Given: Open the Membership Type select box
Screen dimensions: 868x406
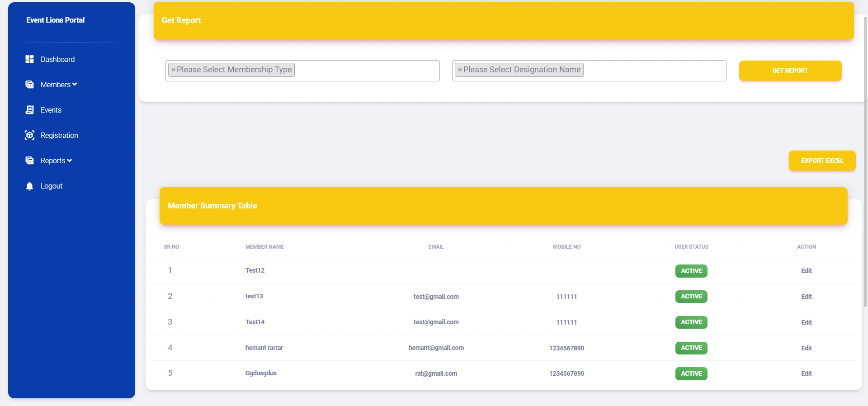Looking at the screenshot, I should 366,71.
